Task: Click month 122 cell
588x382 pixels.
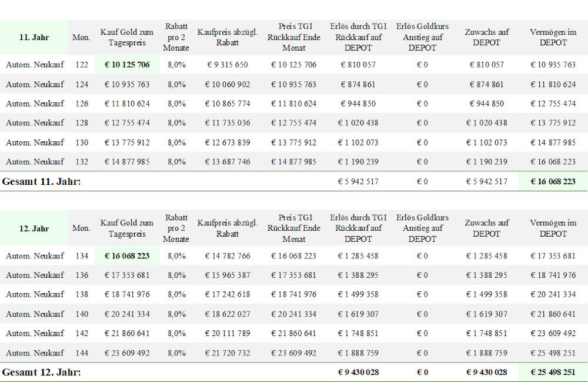Action: click(82, 65)
